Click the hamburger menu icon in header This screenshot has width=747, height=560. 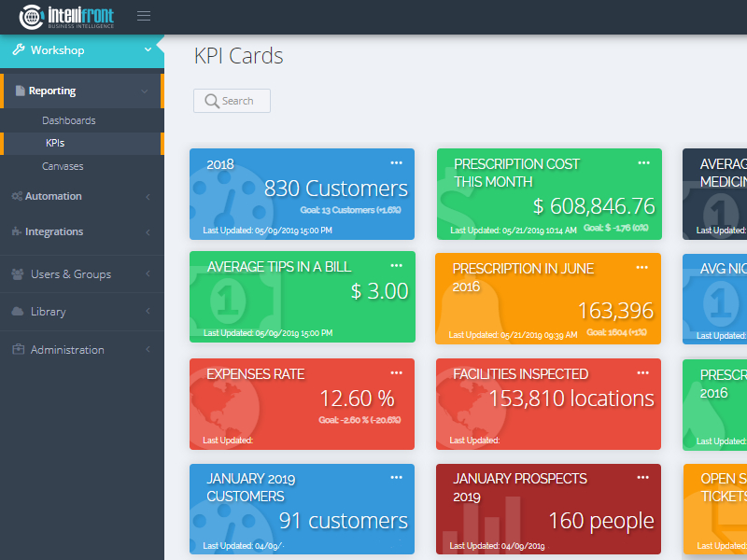[143, 16]
